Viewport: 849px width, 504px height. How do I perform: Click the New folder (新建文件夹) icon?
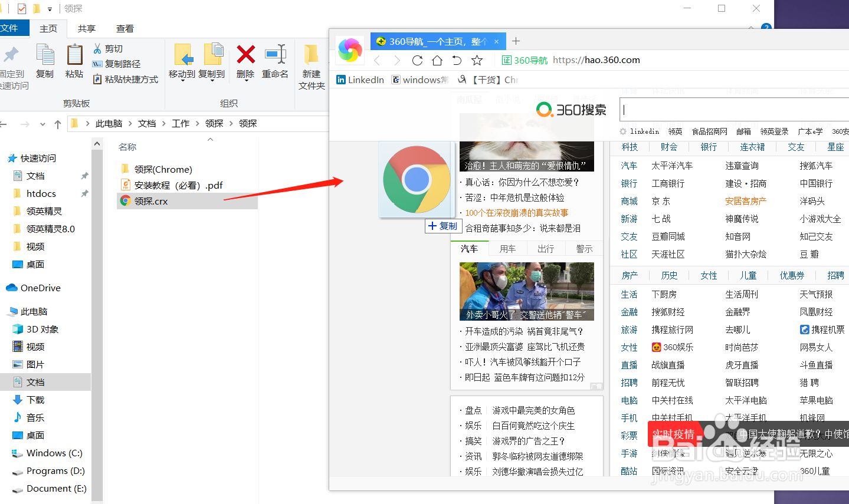click(311, 55)
